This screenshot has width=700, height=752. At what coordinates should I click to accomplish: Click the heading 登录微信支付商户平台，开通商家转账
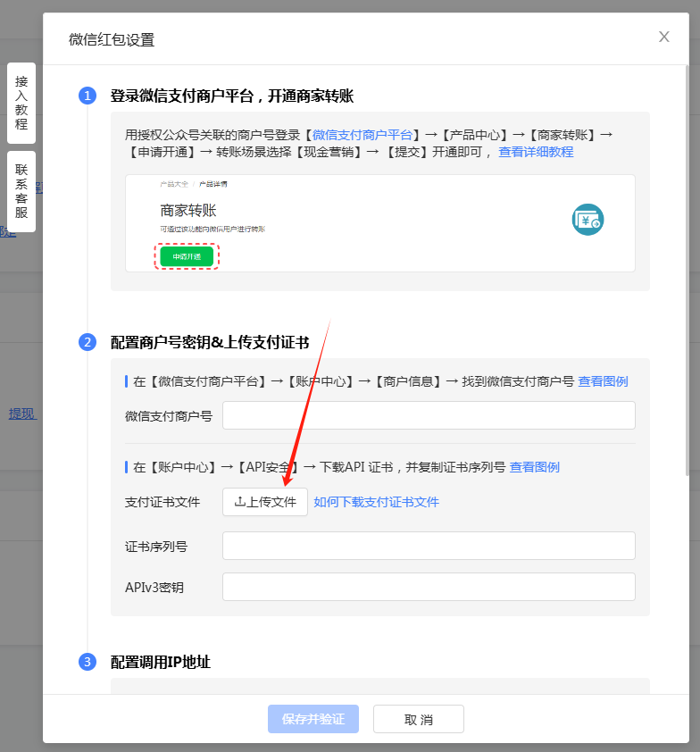pyautogui.click(x=232, y=96)
